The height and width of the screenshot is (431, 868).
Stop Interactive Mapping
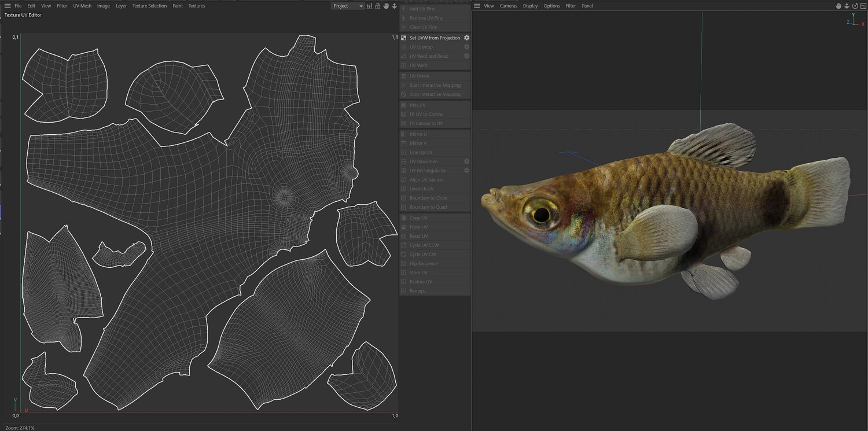point(435,94)
